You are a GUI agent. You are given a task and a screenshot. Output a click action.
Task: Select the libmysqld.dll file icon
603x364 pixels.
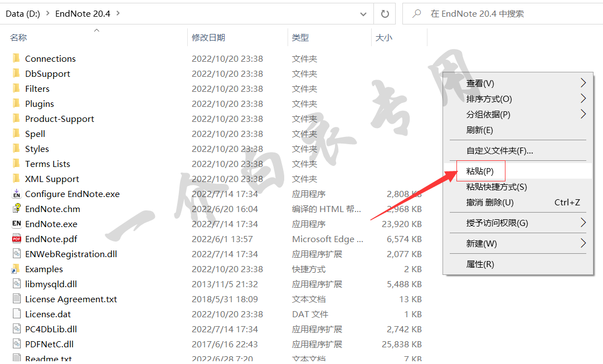coord(16,284)
